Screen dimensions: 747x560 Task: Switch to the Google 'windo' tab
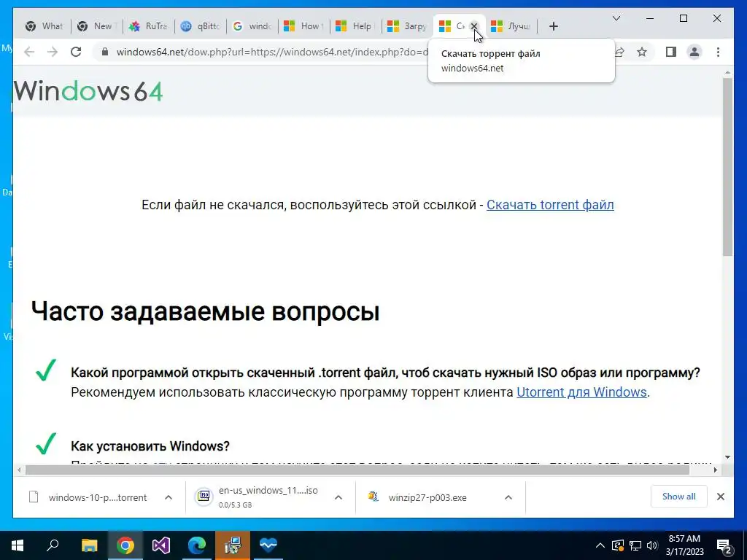pos(252,26)
